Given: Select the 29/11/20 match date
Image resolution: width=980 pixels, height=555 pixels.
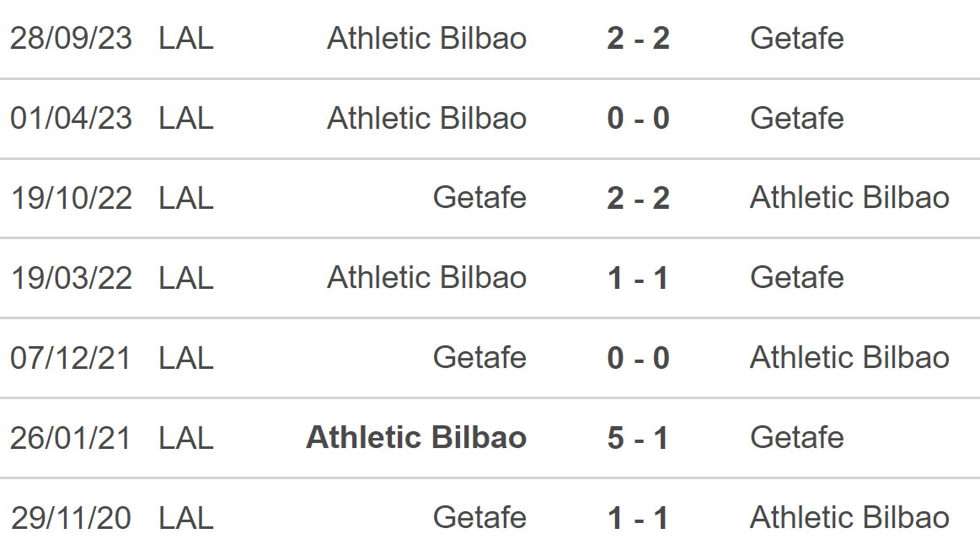Looking at the screenshot, I should (72, 518).
